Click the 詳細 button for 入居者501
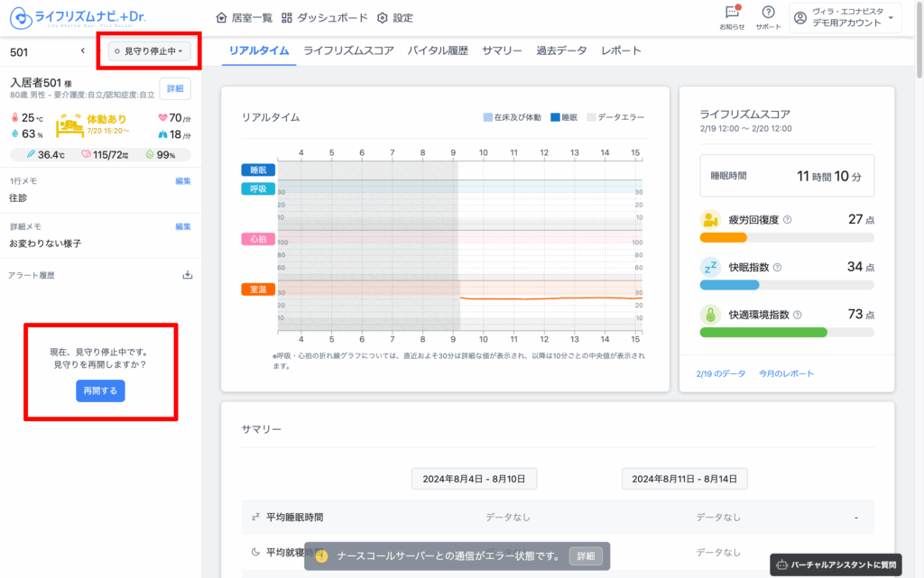The height and width of the screenshot is (578, 924). coord(175,88)
